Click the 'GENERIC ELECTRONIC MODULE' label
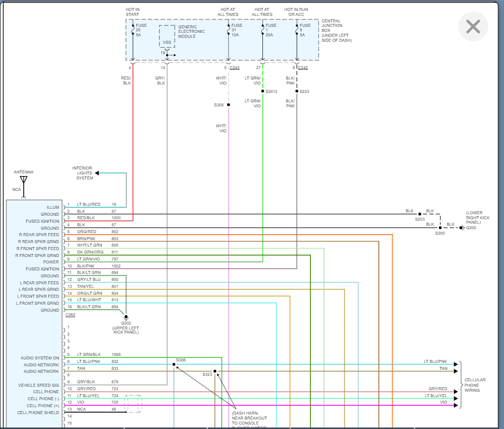Screen dimensions: 504x429 point(191,31)
